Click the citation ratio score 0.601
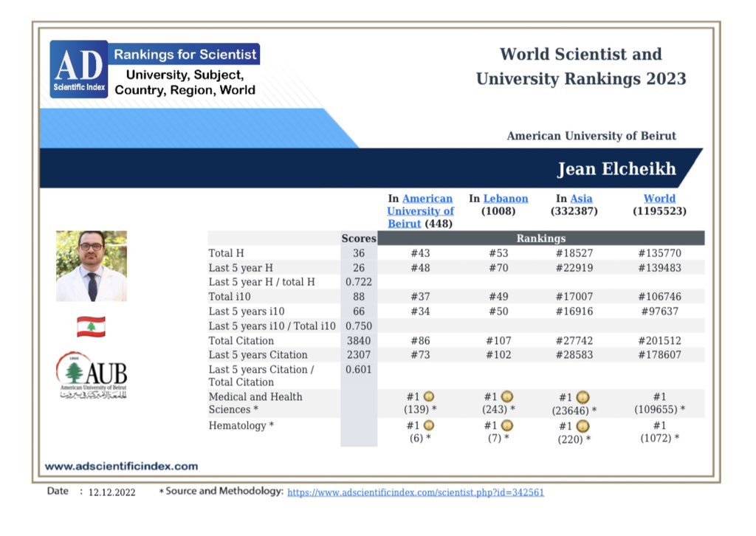Screen dimensions: 756x536 coord(359,370)
